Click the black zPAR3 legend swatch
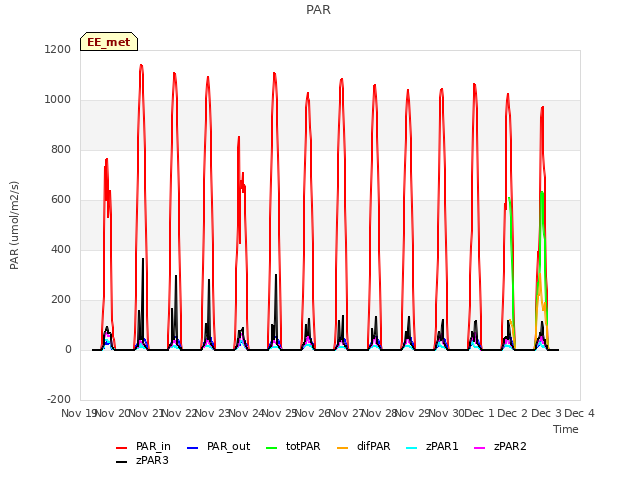 coord(122,462)
